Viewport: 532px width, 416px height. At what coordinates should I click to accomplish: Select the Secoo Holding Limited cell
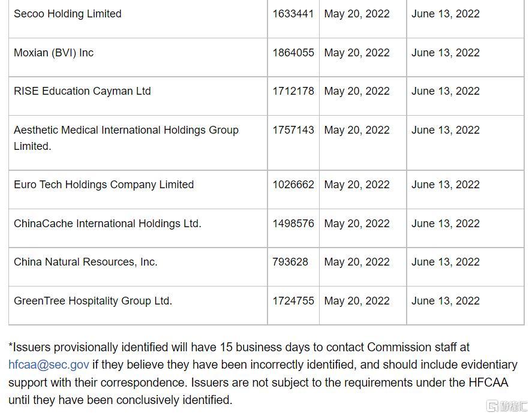138,19
